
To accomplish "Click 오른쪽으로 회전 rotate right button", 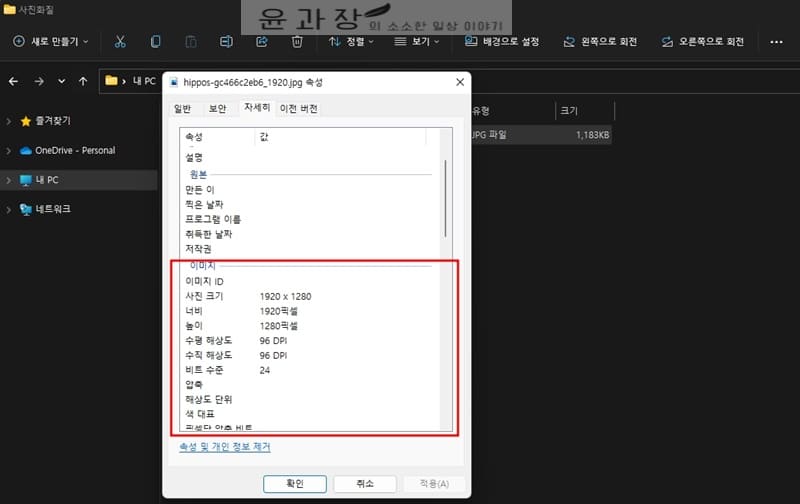I will click(x=703, y=42).
